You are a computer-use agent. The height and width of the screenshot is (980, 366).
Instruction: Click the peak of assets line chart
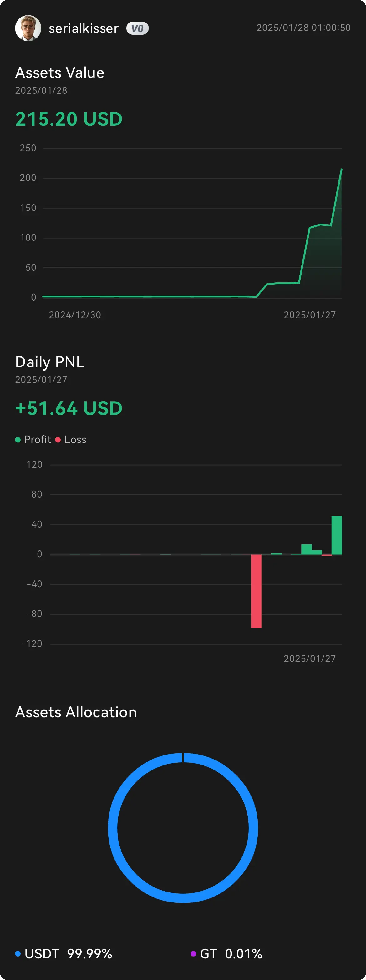(x=341, y=169)
